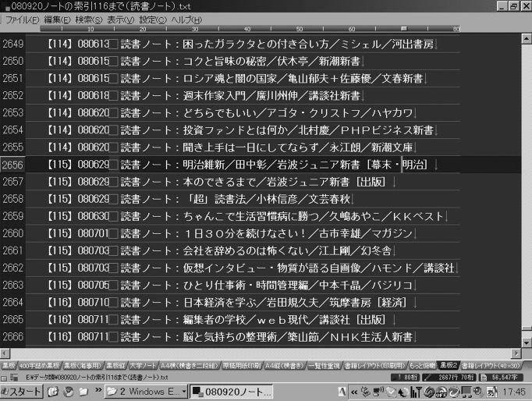Click the line 明治維新／田中彰
532x401 pixels.
click(243, 165)
